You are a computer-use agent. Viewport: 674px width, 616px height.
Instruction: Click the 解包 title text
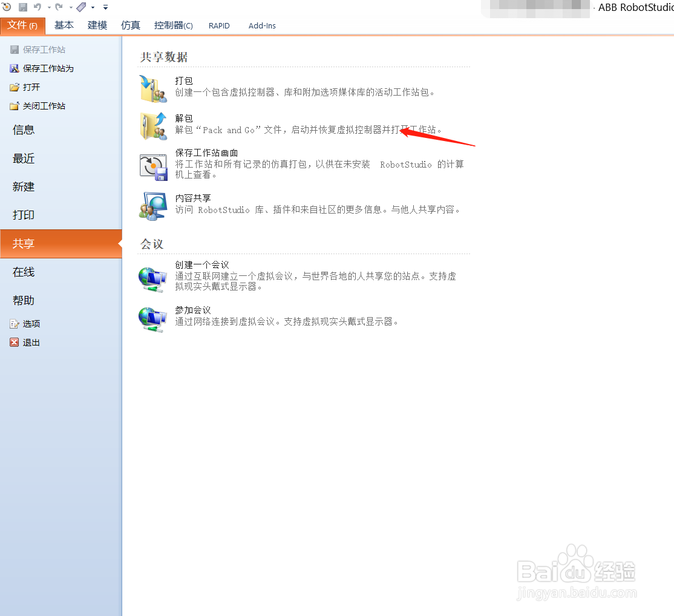184,118
